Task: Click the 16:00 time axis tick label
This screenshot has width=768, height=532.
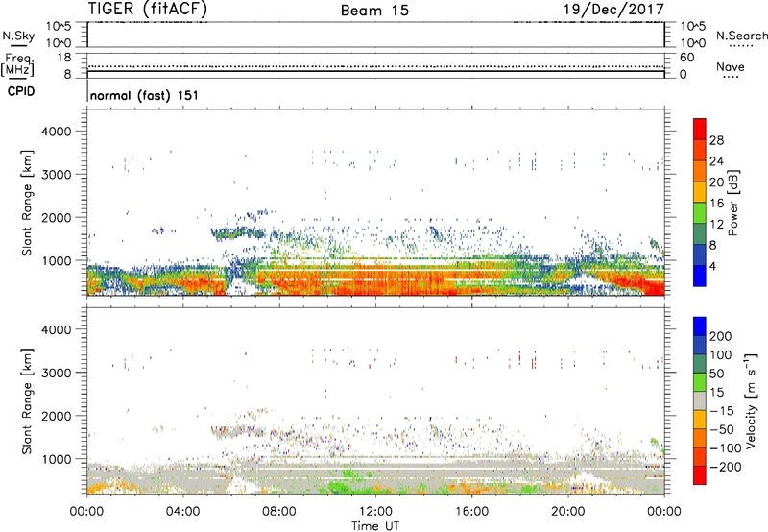Action: click(x=471, y=512)
